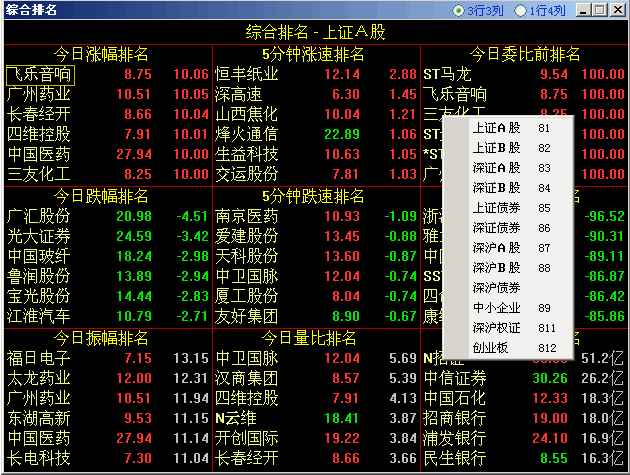Viewport: 630px width, 475px height.
Task: Click the 今日涨幅排名 panel header
Action: [101, 54]
